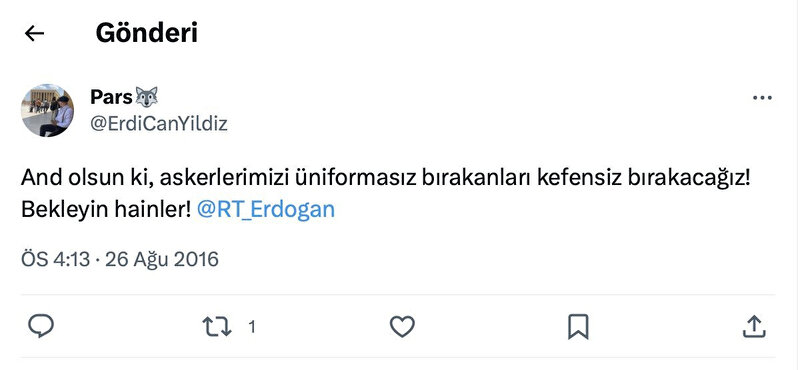Screen dimensions: 800x370
Task: Click the ÖS 4:13 time stamp
Action: [56, 259]
